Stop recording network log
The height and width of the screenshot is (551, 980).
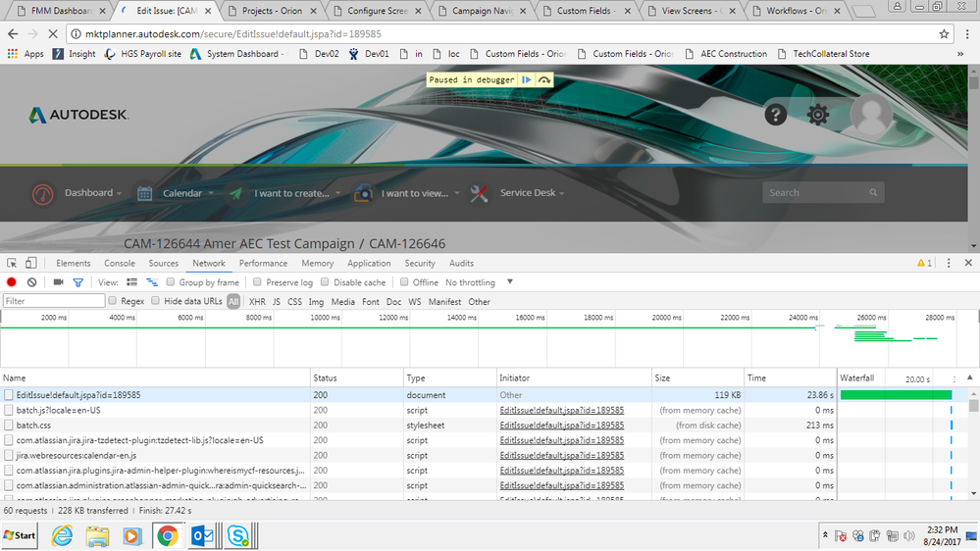11,282
